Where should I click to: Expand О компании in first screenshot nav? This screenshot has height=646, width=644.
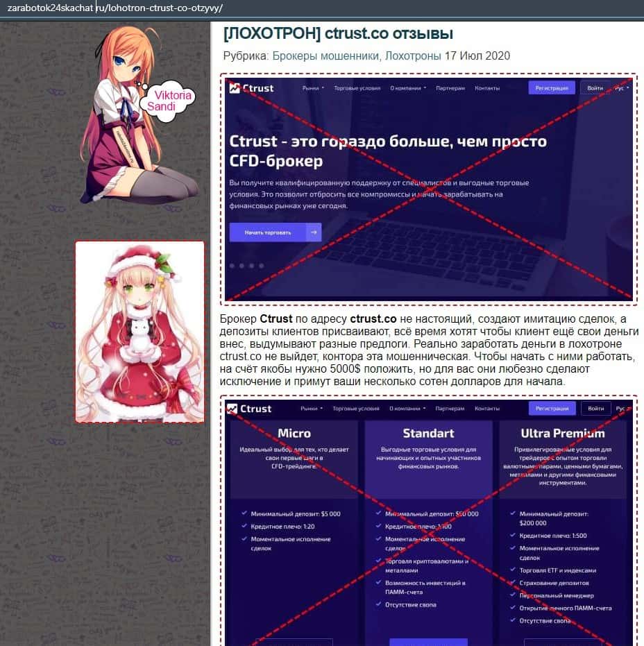408,88
